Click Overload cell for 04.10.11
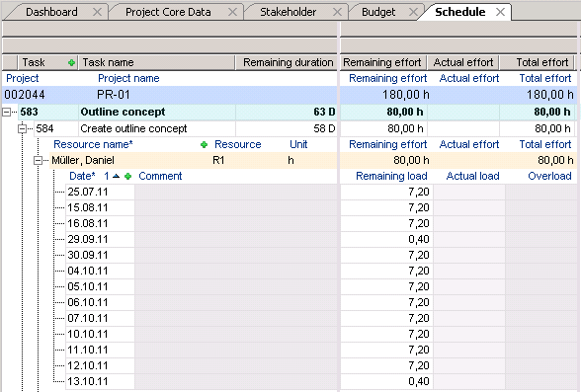 540,271
